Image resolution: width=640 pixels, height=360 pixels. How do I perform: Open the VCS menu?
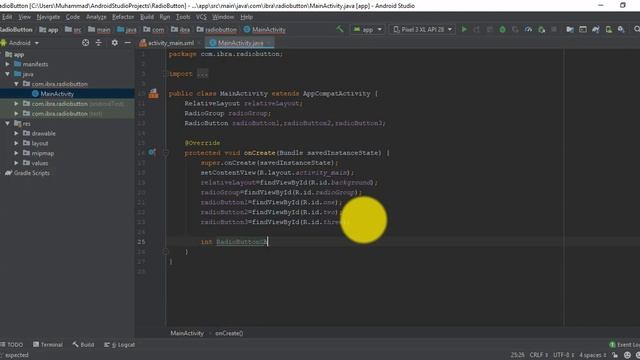coord(201,17)
